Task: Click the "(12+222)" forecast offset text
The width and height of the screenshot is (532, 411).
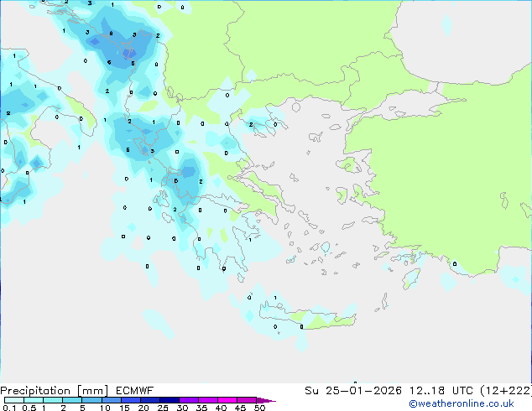Action: [x=506, y=391]
